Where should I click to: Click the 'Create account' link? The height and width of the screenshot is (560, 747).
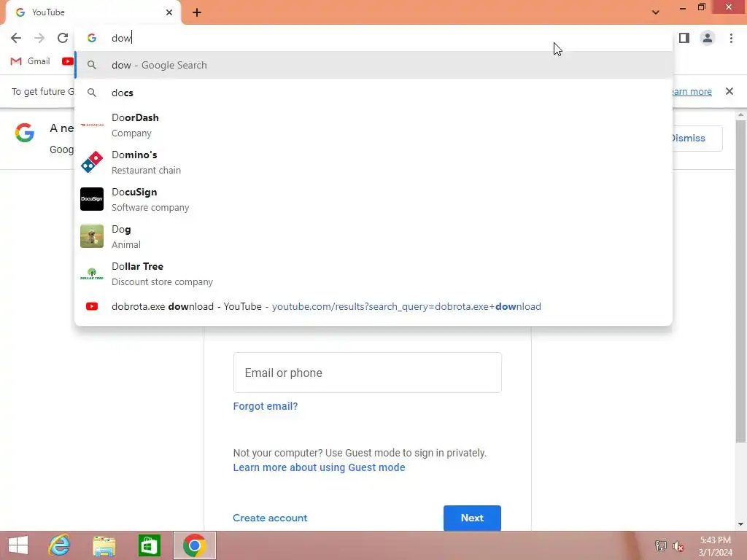(270, 518)
